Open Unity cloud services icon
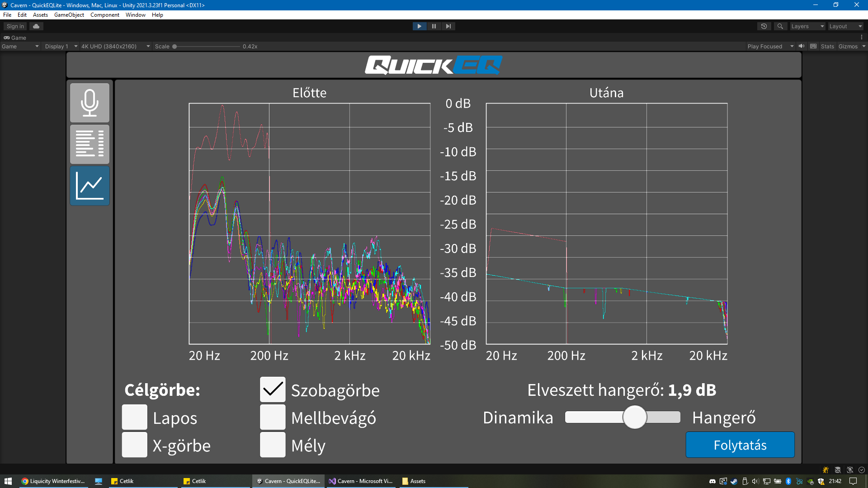 tap(36, 26)
